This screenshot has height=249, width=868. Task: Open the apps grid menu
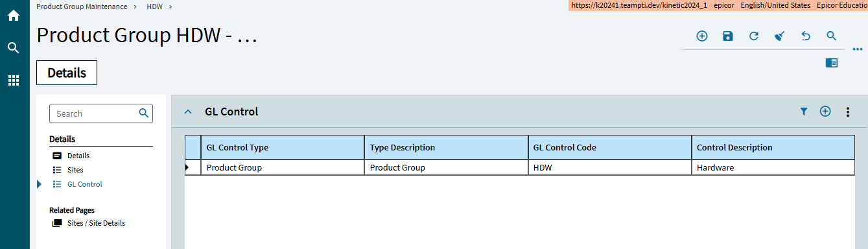pos(13,80)
